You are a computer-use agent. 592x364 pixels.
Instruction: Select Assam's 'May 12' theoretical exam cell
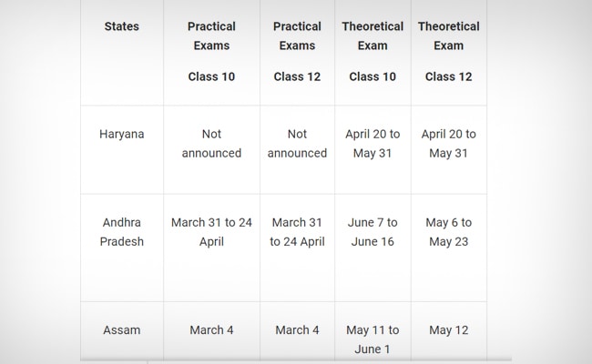point(448,330)
